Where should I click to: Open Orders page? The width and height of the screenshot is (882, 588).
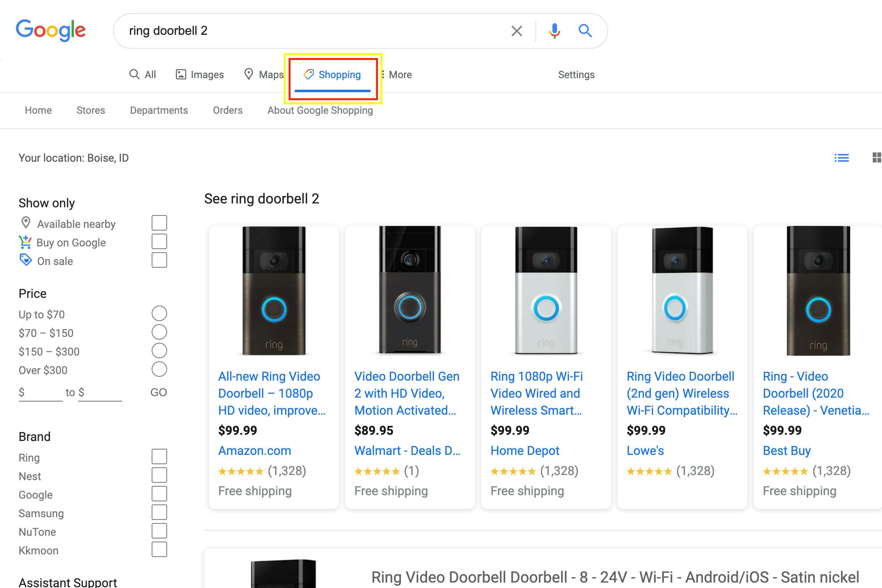coord(228,110)
